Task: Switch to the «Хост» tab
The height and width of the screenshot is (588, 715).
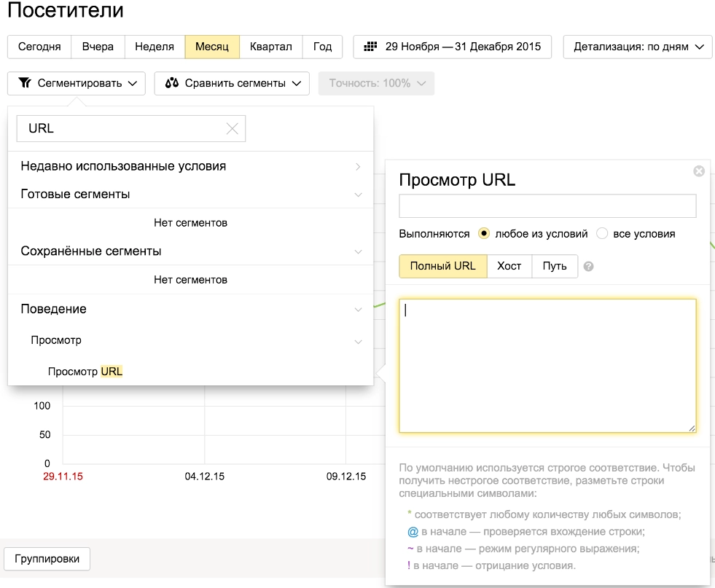Action: pyautogui.click(x=509, y=266)
